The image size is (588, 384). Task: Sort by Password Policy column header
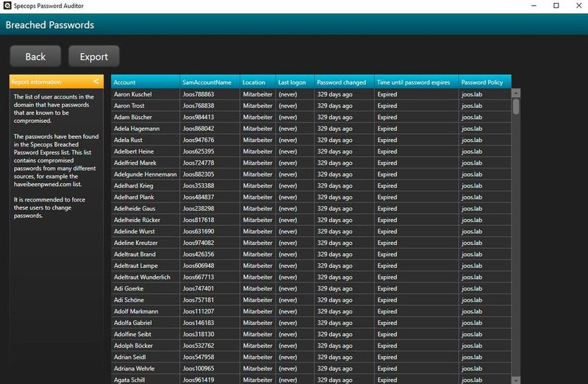[x=484, y=82]
